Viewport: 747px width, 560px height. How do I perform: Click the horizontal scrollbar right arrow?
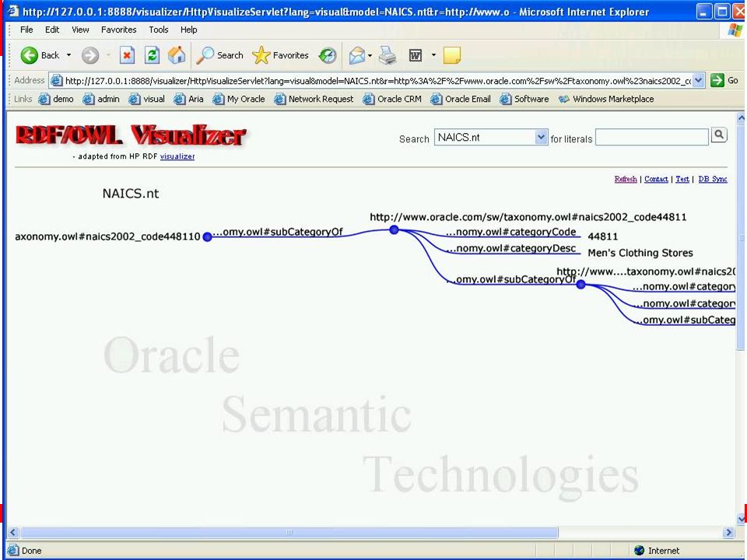[728, 532]
